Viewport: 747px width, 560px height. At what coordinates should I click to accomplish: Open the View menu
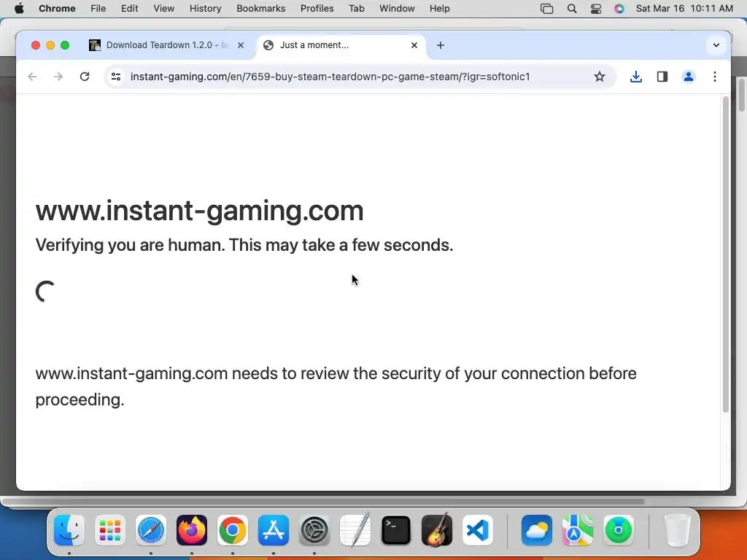(x=164, y=9)
